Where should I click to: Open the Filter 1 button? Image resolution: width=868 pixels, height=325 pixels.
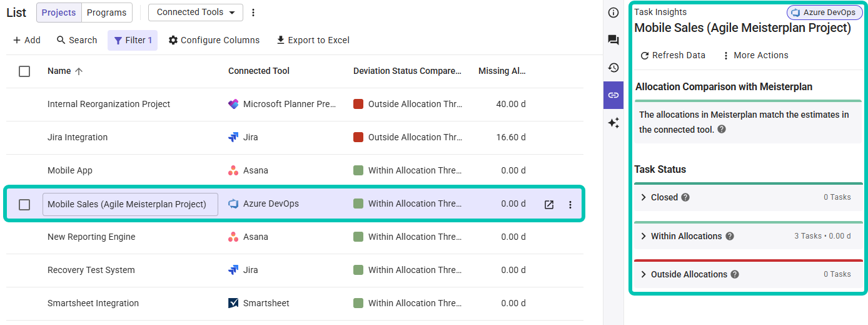(133, 40)
